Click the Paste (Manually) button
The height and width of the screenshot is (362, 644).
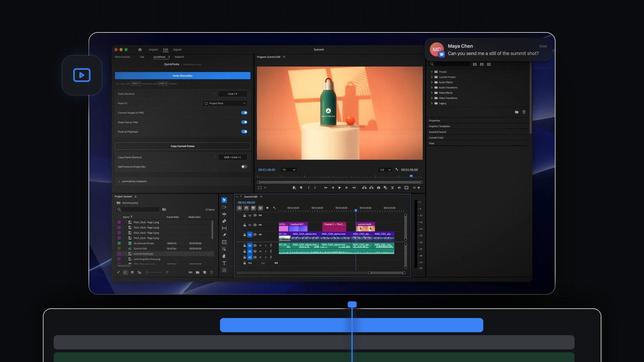[182, 76]
